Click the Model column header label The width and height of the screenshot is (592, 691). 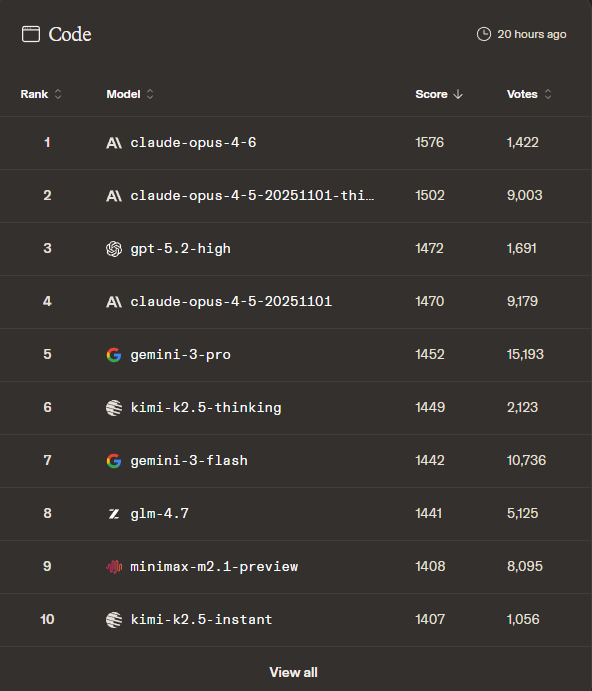[x=123, y=94]
